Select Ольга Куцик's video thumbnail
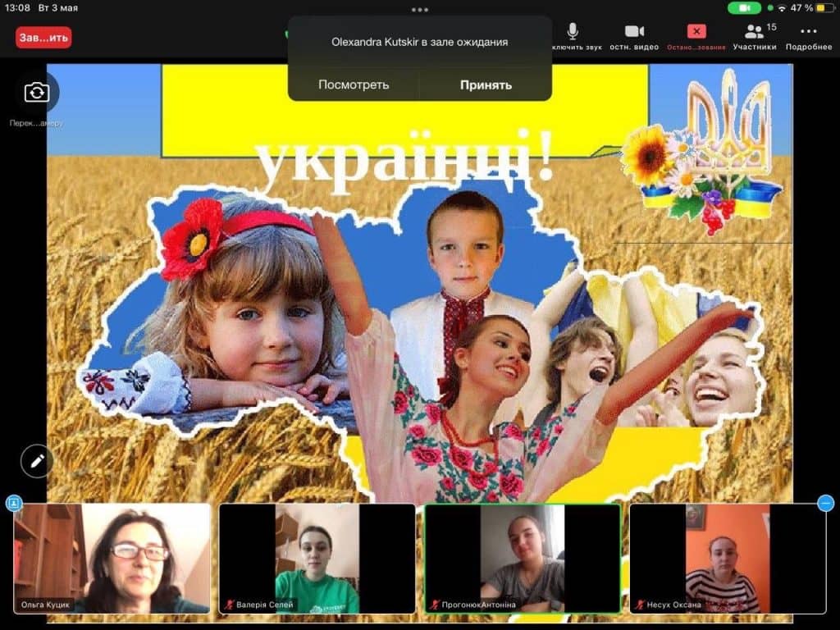840x630 pixels. pos(112,559)
